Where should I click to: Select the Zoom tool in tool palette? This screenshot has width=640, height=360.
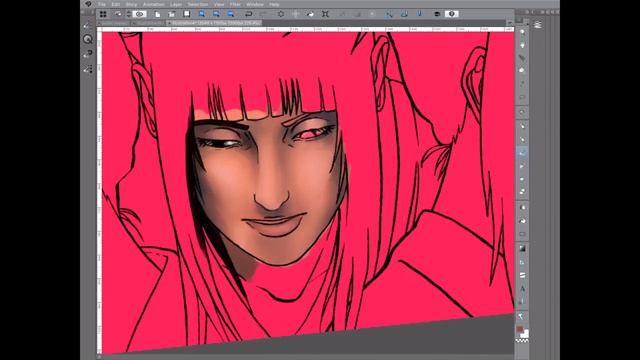pos(522,32)
